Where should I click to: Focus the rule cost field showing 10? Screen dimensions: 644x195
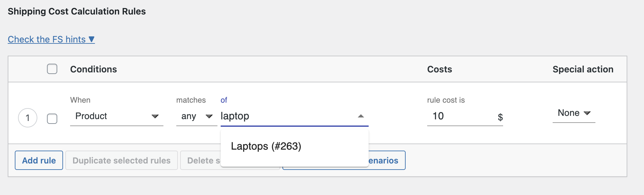(x=460, y=116)
